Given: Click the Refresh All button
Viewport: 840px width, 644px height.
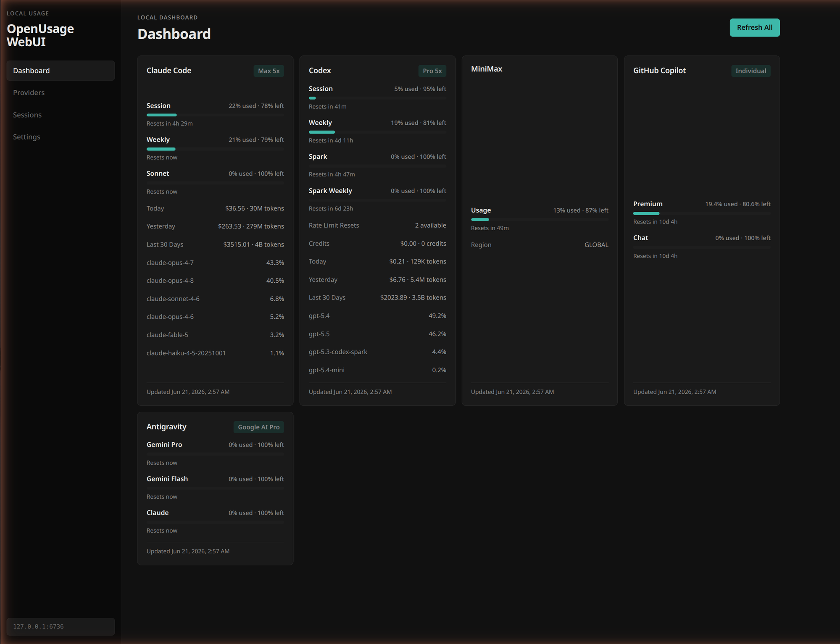Looking at the screenshot, I should 754,27.
